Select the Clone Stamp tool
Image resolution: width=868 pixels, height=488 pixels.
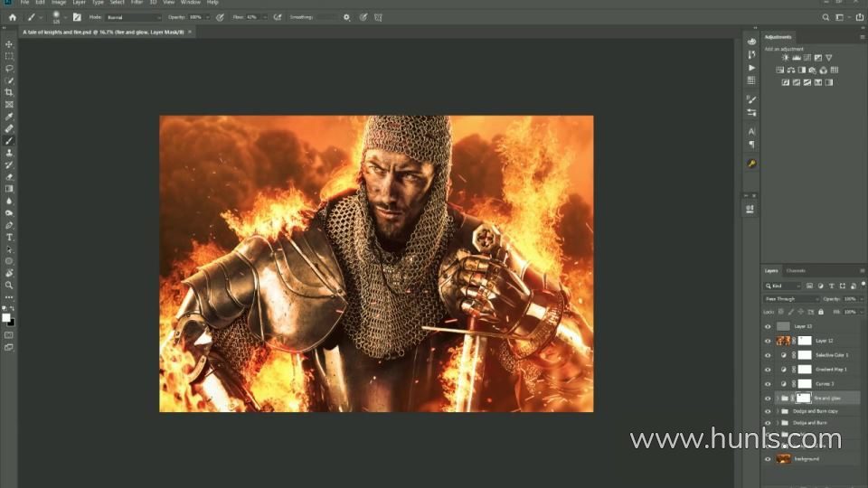pyautogui.click(x=9, y=154)
